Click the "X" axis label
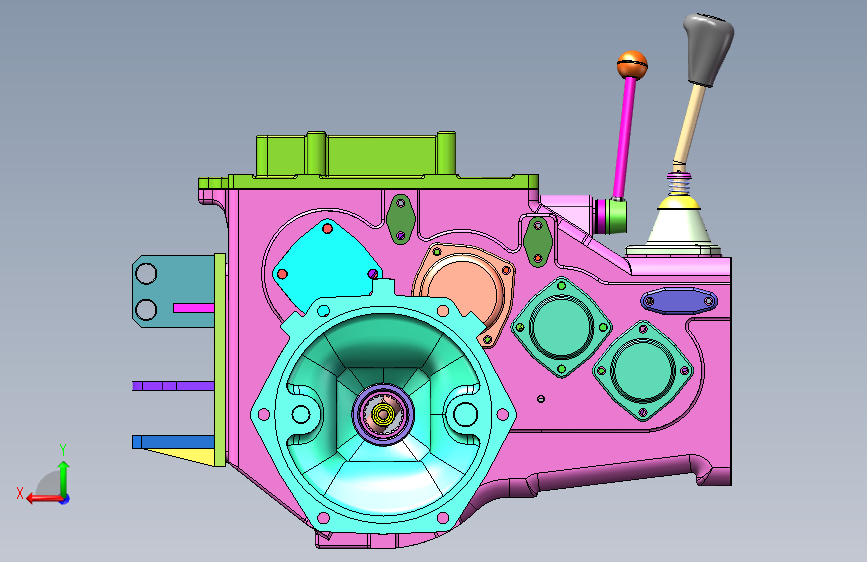The height and width of the screenshot is (562, 867). pos(20,493)
